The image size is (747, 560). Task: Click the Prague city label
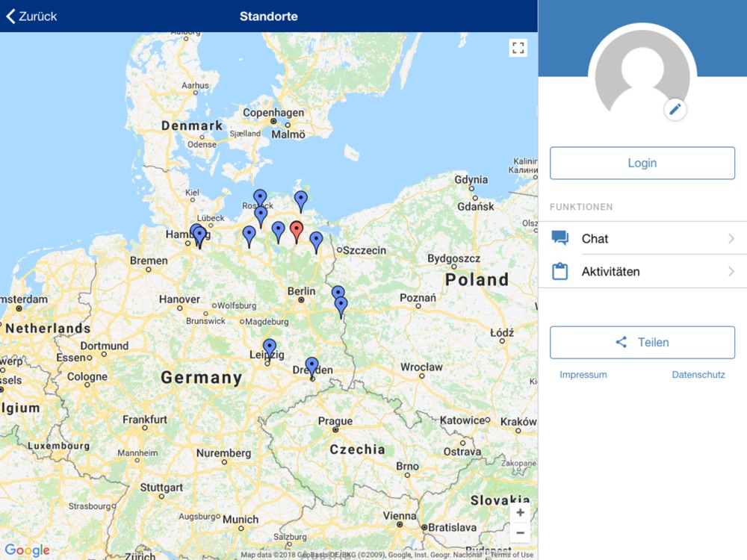(335, 421)
